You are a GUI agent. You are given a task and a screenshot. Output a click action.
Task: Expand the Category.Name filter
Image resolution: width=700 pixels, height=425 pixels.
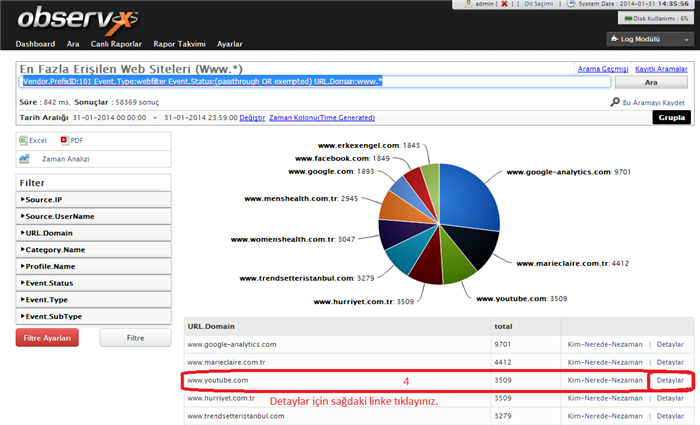pos(93,250)
